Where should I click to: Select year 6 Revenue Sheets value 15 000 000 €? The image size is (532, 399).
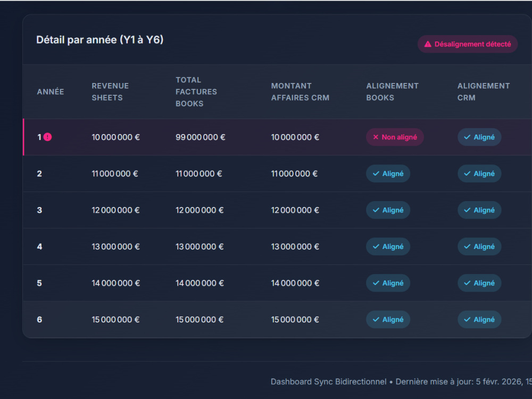click(115, 320)
